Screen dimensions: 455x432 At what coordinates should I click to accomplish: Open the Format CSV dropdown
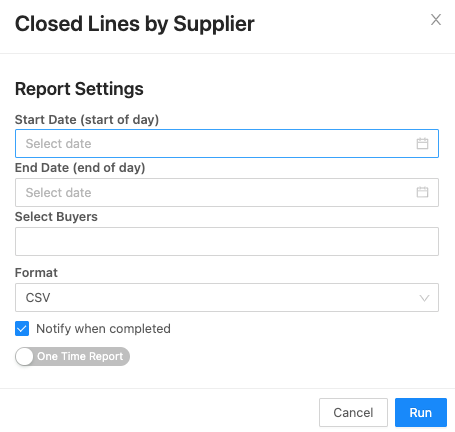227,298
